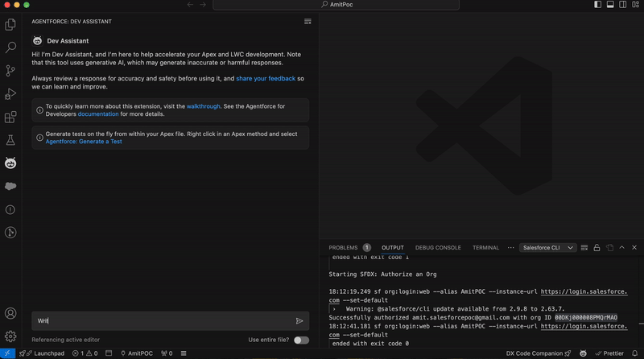This screenshot has width=644, height=359.
Task: Open first login.salesforce.com URL in output
Action: [584, 291]
